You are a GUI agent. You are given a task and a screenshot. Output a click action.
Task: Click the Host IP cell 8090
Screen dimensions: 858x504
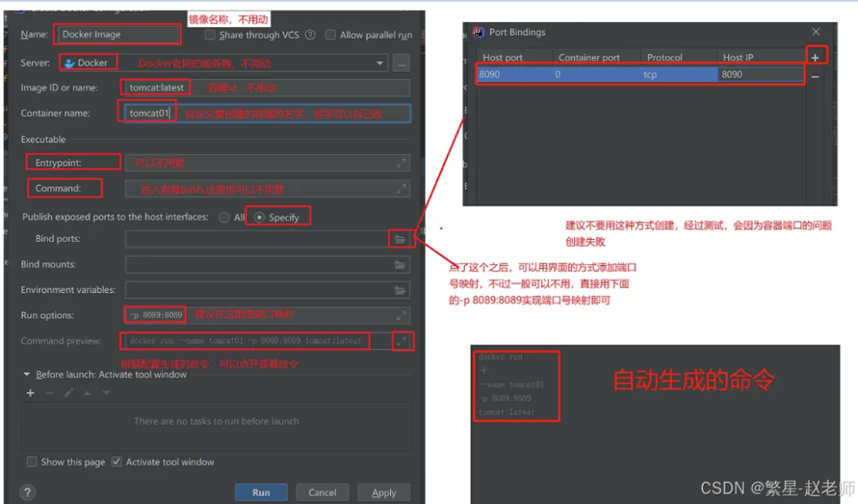click(x=760, y=75)
